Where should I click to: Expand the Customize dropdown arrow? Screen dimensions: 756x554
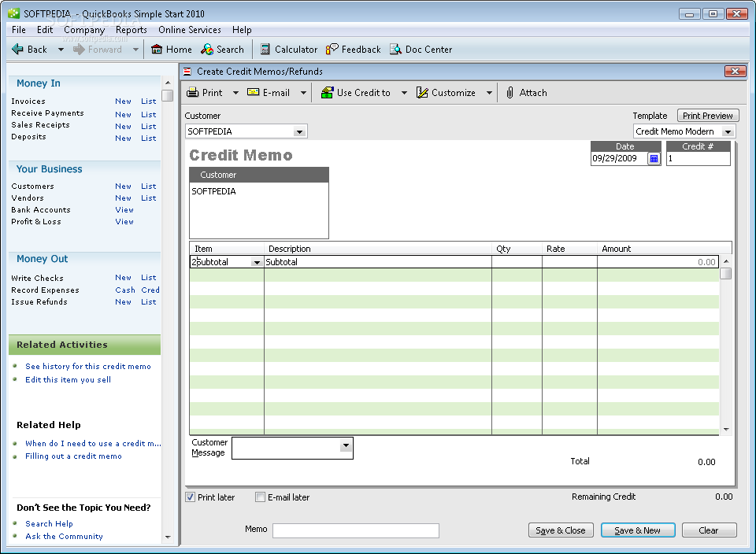(489, 93)
